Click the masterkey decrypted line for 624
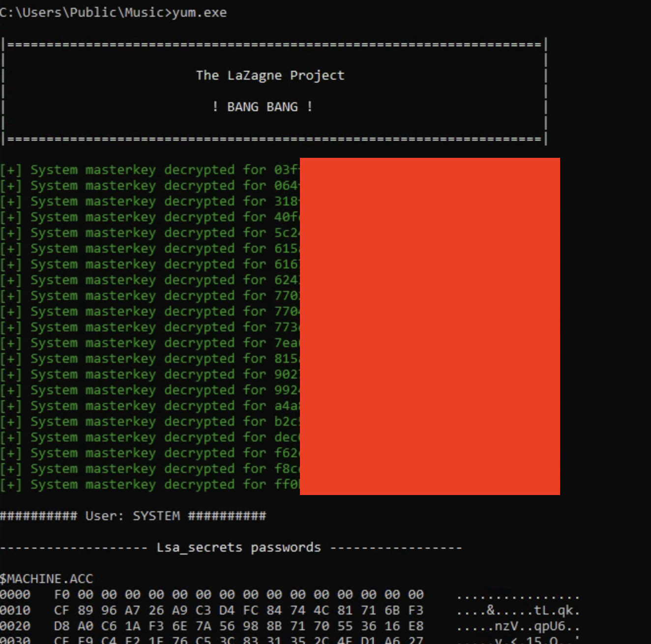This screenshot has height=644, width=651. (149, 280)
